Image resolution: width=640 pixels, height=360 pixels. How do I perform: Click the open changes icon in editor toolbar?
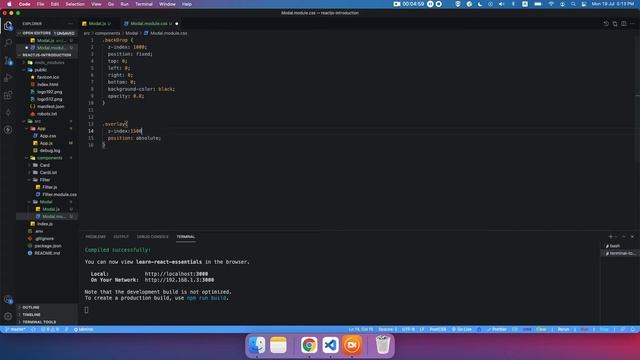[615, 24]
